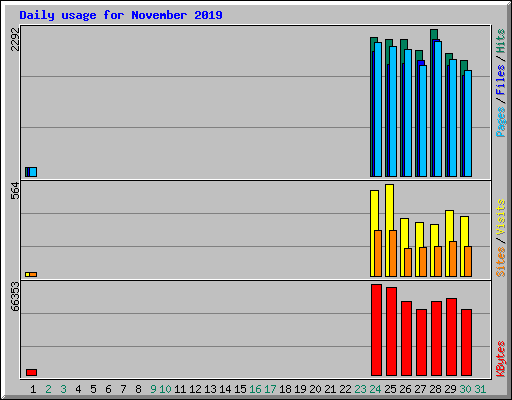Click day label 27
512x400 pixels.
click(x=420, y=389)
